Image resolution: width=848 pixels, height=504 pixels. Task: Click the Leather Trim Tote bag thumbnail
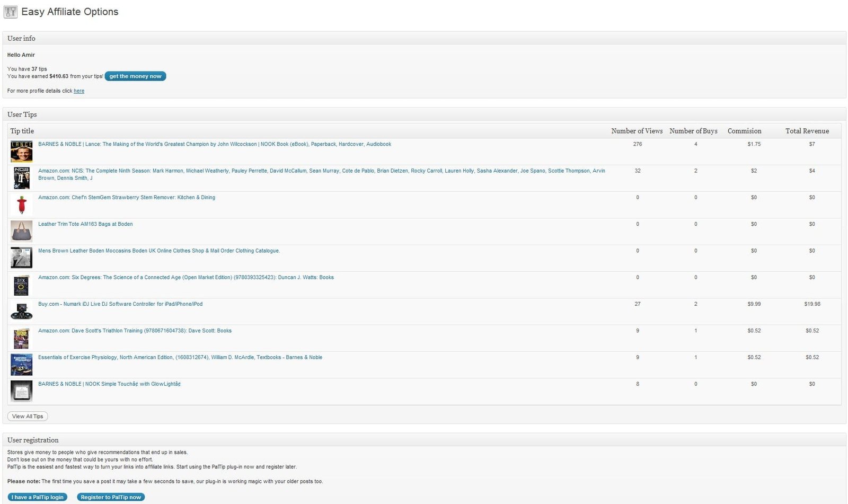[21, 231]
